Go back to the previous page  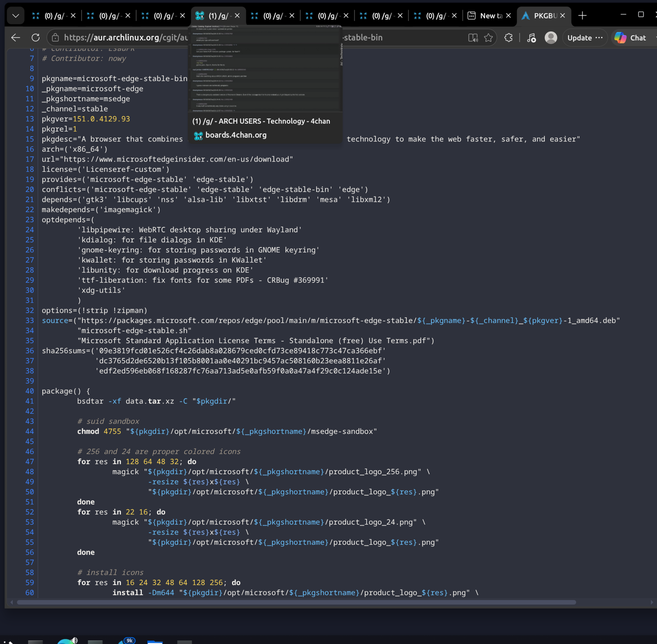(x=16, y=37)
